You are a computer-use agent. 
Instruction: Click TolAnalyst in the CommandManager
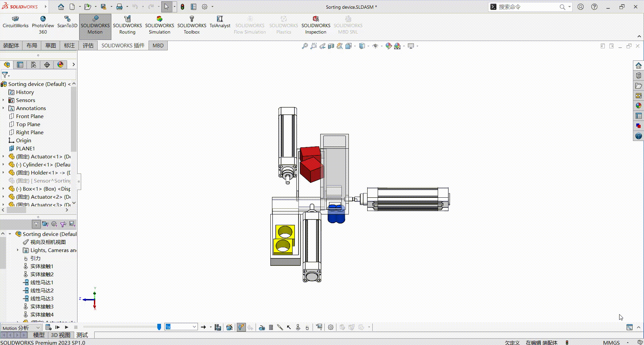click(220, 23)
